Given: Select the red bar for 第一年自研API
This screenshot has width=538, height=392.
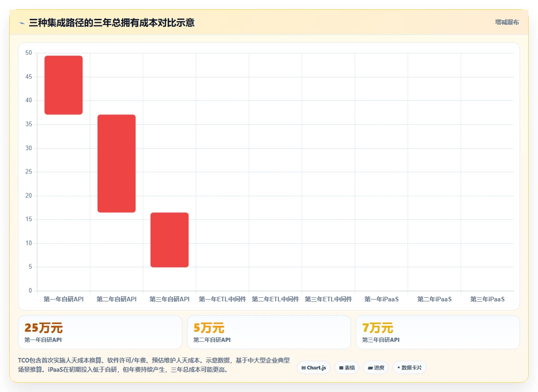Looking at the screenshot, I should (x=64, y=85).
